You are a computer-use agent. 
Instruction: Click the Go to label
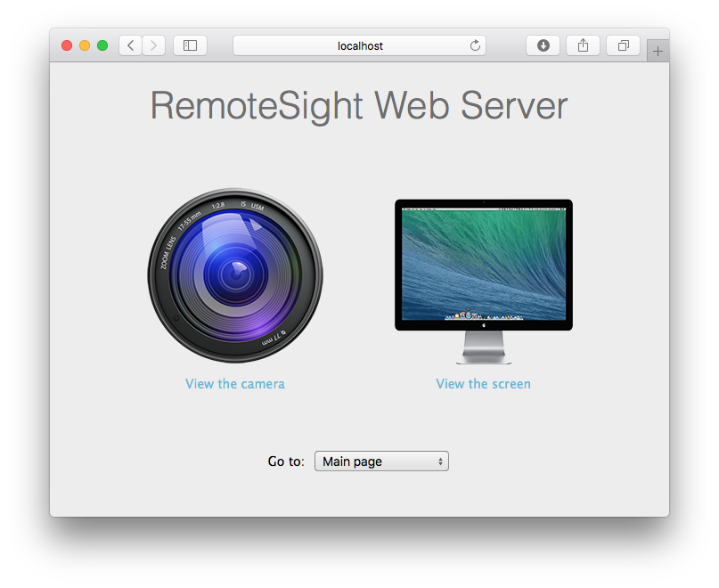pos(285,461)
